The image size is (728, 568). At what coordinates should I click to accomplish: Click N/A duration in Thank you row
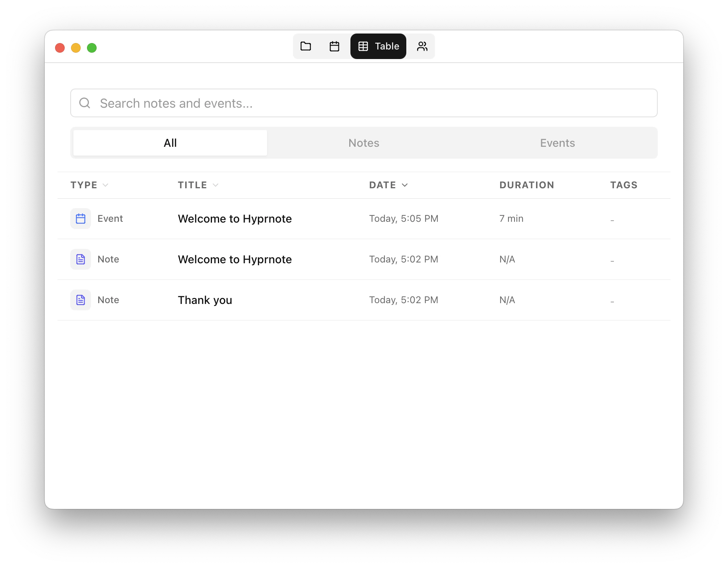pos(507,300)
